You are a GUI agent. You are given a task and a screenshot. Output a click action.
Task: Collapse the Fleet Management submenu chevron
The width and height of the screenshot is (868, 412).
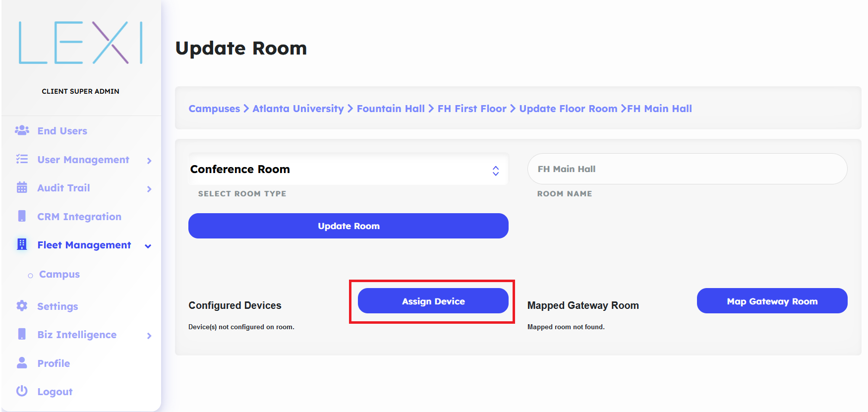tap(148, 246)
